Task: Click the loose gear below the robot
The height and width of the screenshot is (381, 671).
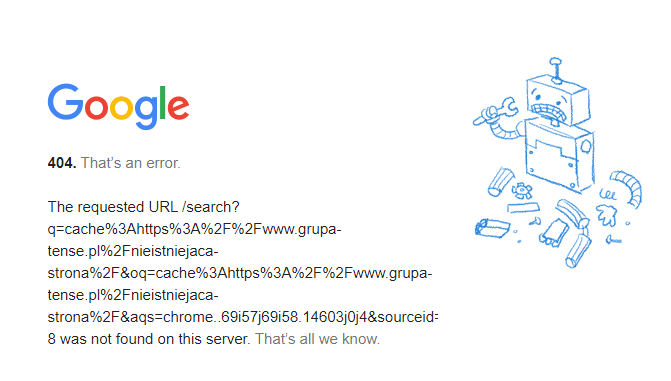Action: tap(522, 190)
